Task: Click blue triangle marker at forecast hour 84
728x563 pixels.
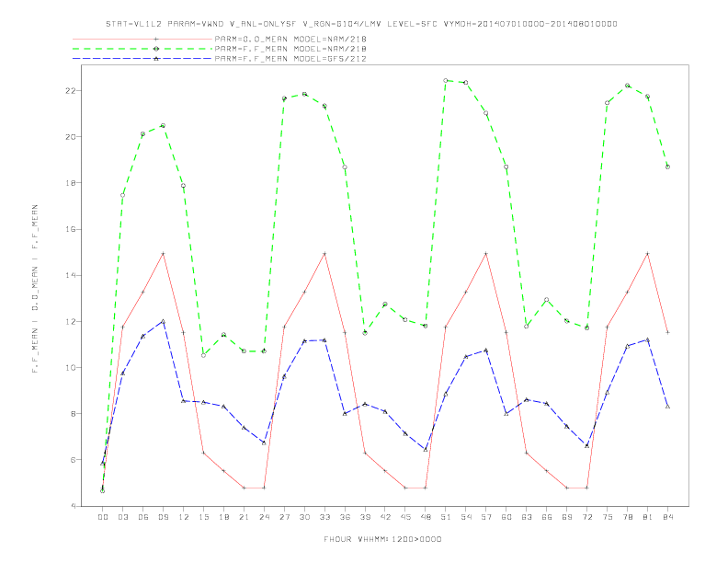Action: click(x=667, y=407)
